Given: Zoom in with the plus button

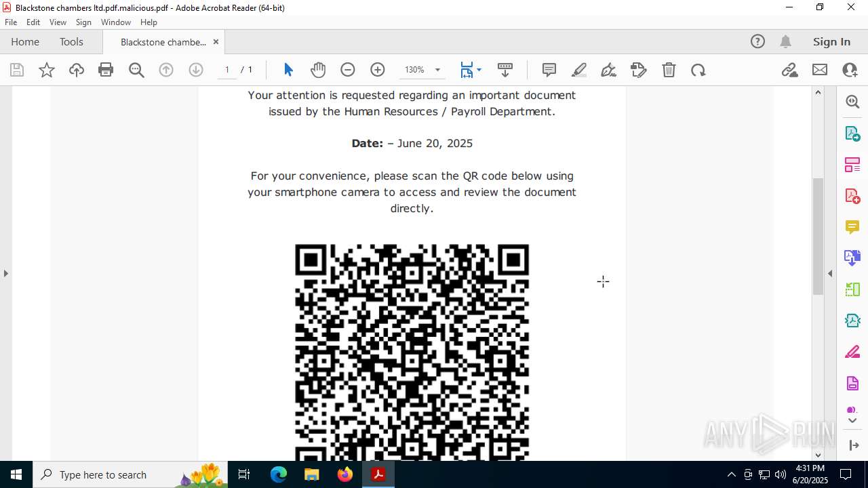Looking at the screenshot, I should coord(378,70).
